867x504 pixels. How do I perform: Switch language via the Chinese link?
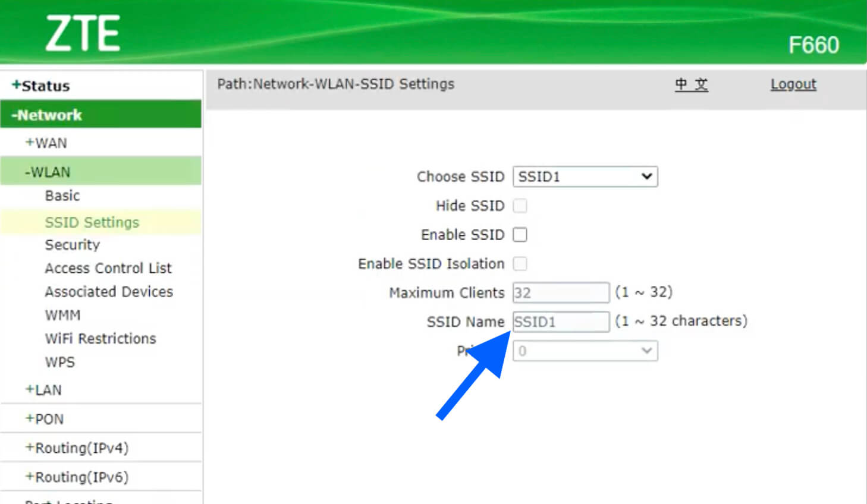click(x=691, y=84)
